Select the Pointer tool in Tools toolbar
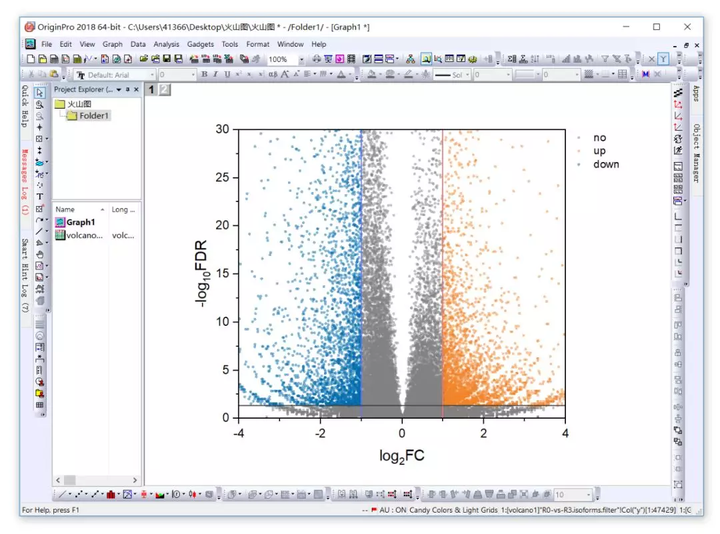720x534 pixels. [x=40, y=93]
